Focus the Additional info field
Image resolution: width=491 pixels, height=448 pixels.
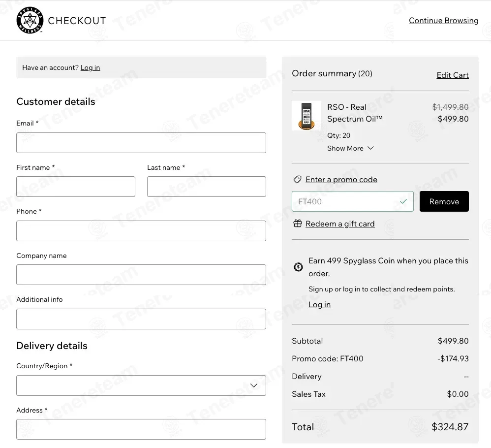[141, 319]
